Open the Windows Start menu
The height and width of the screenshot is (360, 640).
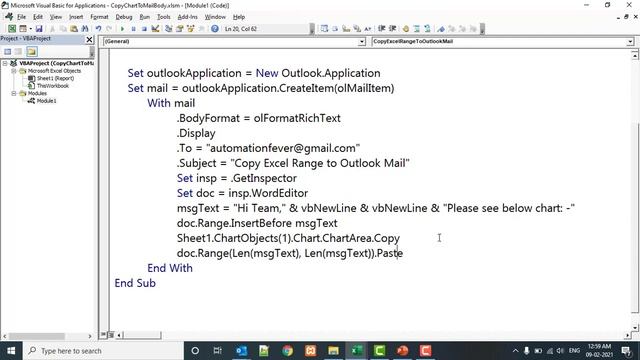click(11, 351)
